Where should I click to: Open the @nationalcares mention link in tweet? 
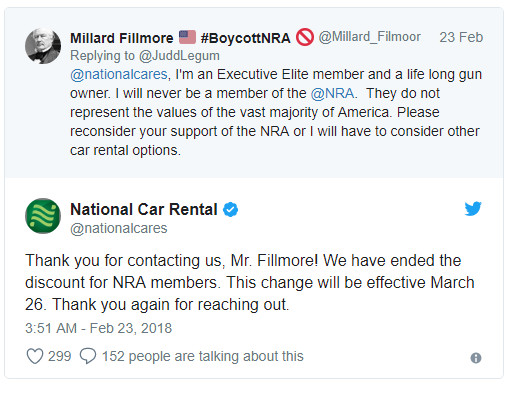tap(119, 74)
